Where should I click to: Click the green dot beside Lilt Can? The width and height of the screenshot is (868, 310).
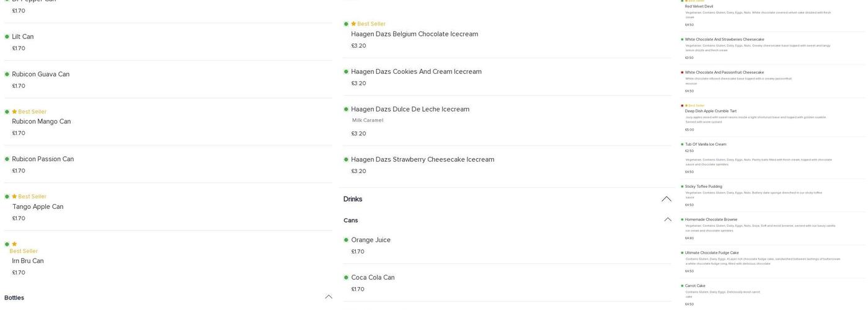7,37
